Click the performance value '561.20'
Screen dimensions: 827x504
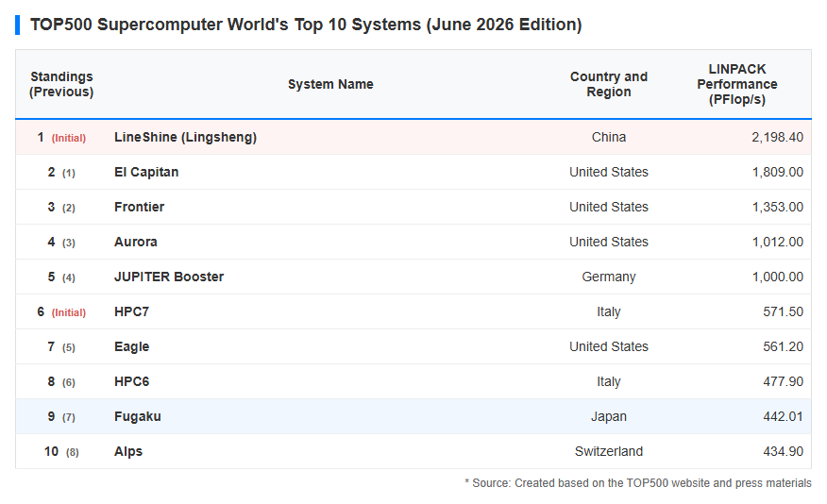click(x=784, y=346)
